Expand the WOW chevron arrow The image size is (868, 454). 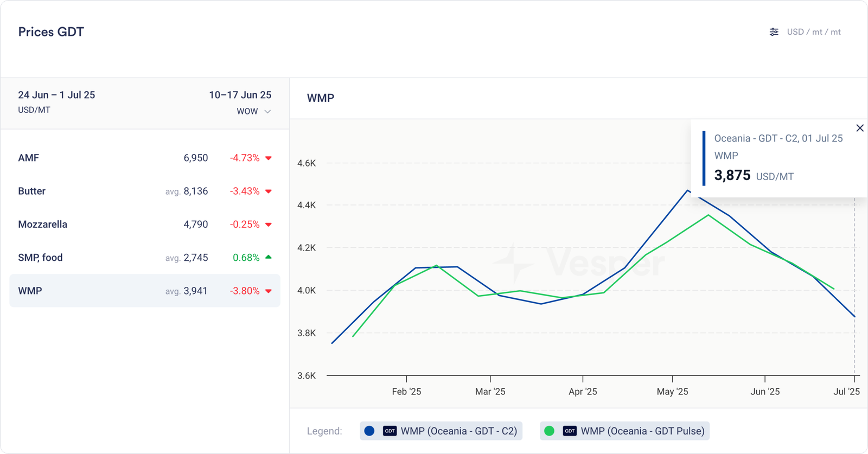pyautogui.click(x=267, y=111)
